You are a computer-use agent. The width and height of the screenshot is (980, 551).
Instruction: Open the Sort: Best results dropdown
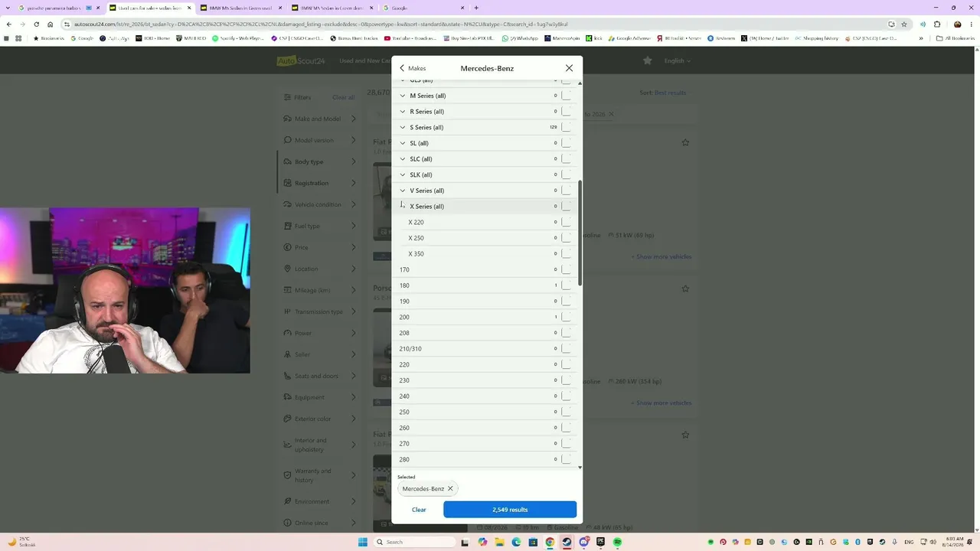[663, 93]
